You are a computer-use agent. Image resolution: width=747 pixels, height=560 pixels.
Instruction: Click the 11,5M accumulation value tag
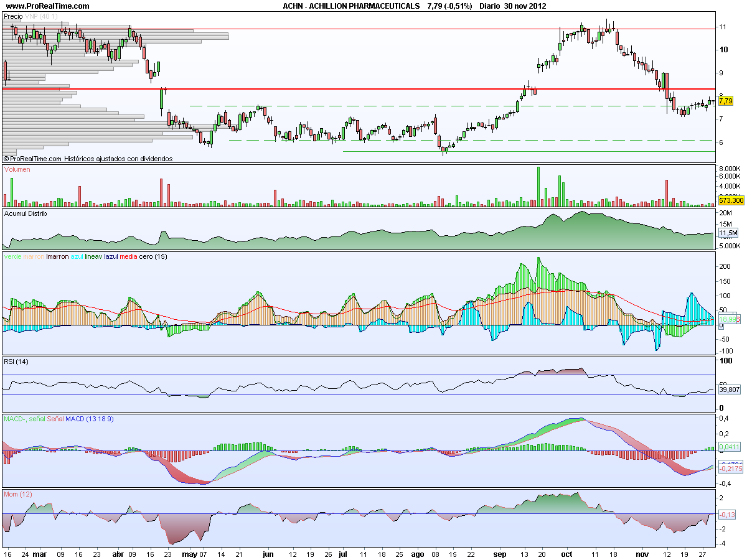[728, 233]
